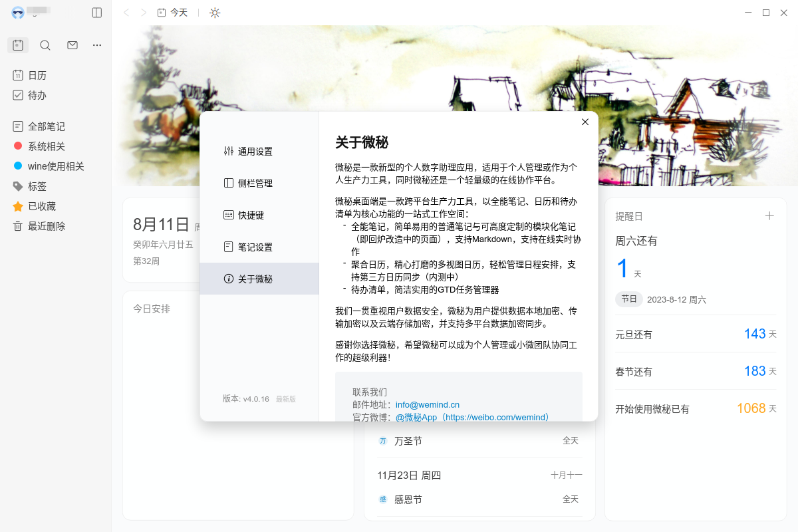
Task: Select the 系统相关 notebook
Action: 46,146
